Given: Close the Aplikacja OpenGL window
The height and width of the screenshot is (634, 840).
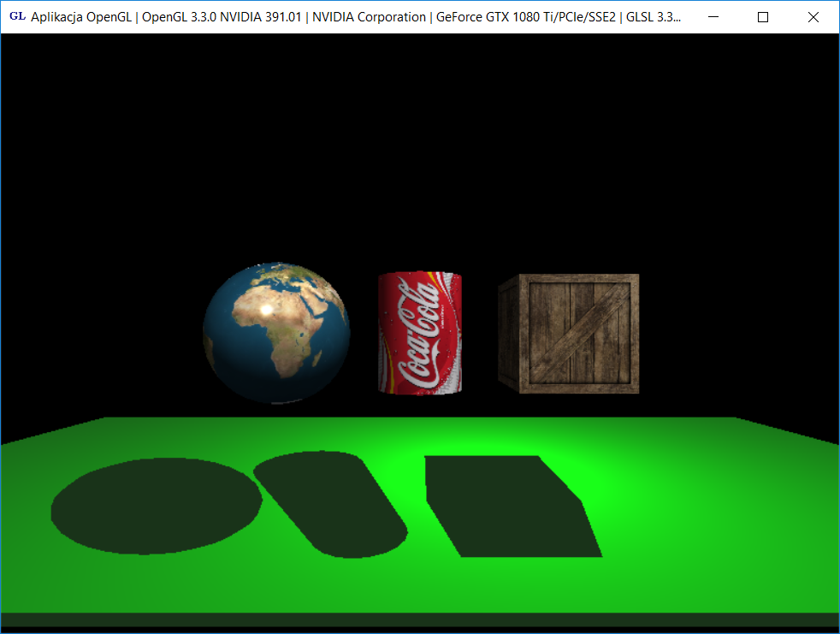Looking at the screenshot, I should (x=813, y=17).
